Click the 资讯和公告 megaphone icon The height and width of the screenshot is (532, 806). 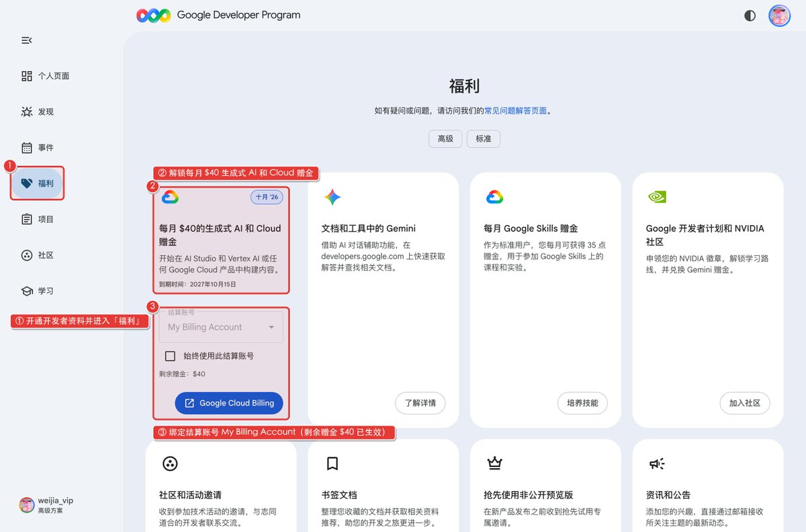click(656, 463)
